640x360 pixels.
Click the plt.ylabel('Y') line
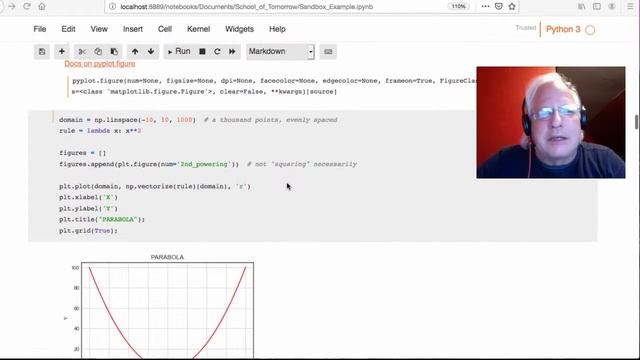[x=88, y=209]
